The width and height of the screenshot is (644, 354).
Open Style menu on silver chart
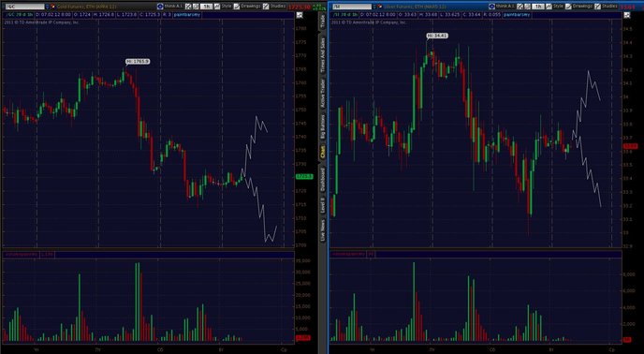[555, 7]
